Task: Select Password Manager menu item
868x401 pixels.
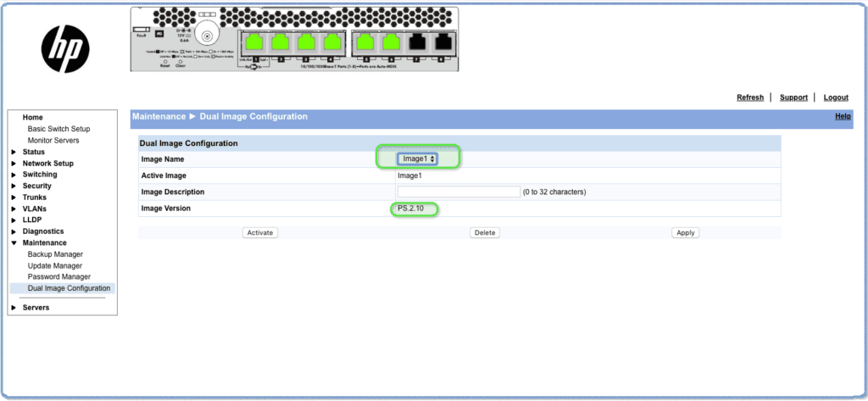Action: tap(58, 277)
